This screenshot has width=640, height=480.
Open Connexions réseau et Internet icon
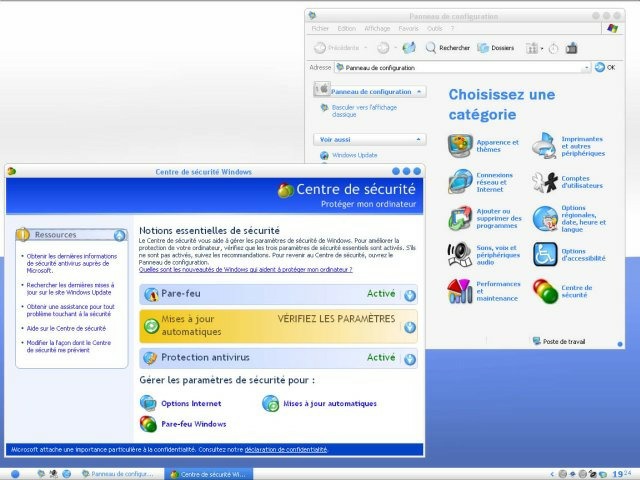(460, 182)
